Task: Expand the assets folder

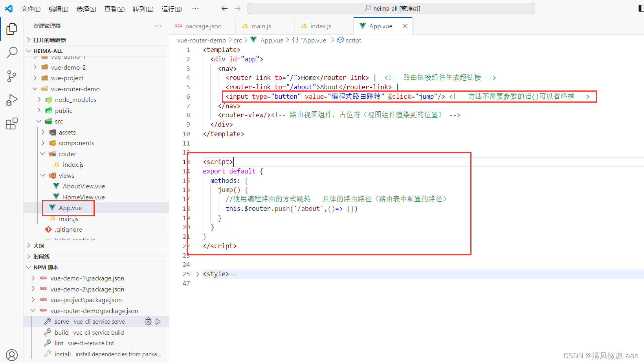Action: point(96,132)
